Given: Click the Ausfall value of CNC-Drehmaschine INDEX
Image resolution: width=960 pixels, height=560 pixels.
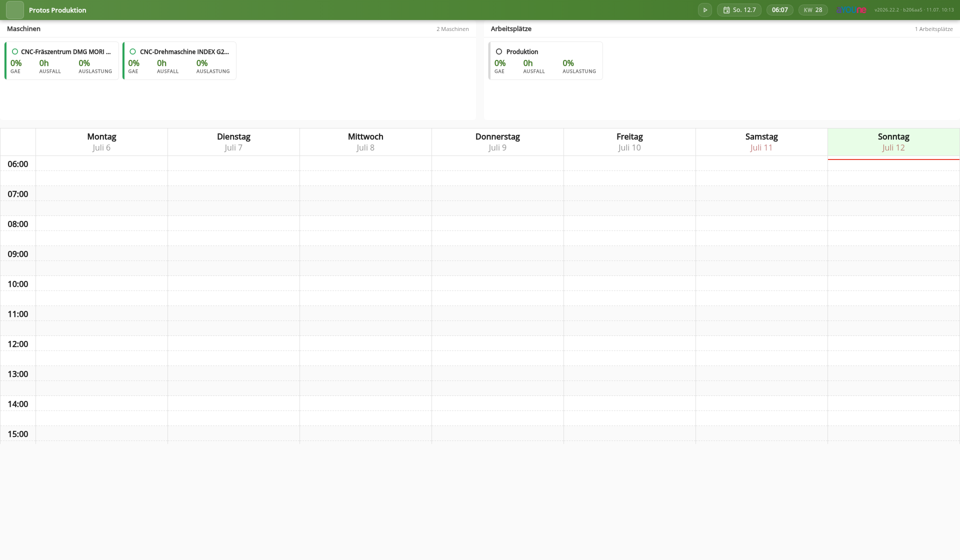Looking at the screenshot, I should point(162,63).
